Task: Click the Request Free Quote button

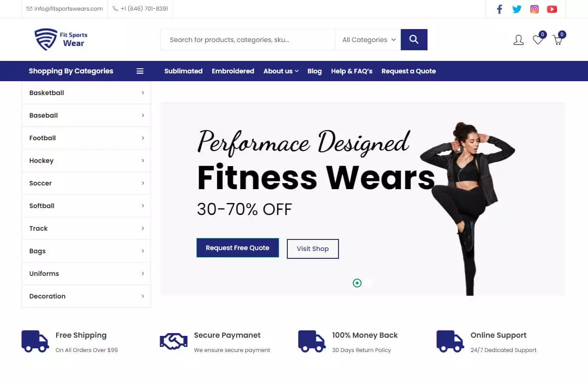Action: 238,248
